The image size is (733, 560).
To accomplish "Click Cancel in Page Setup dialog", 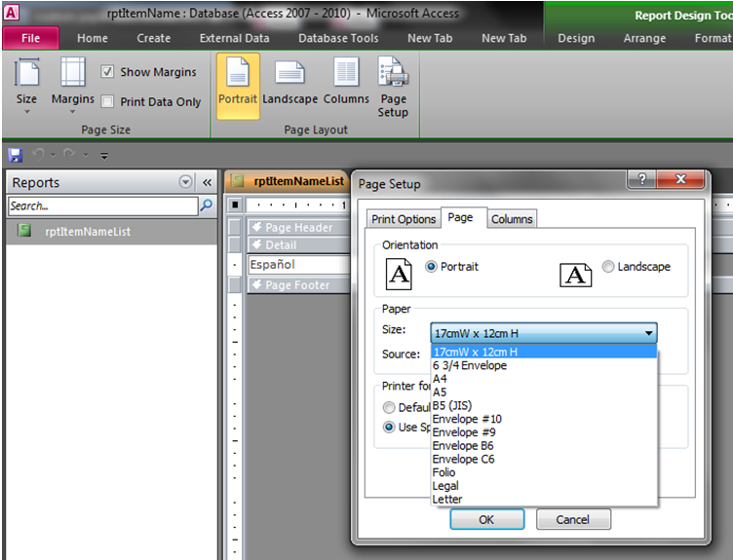I will (573, 519).
